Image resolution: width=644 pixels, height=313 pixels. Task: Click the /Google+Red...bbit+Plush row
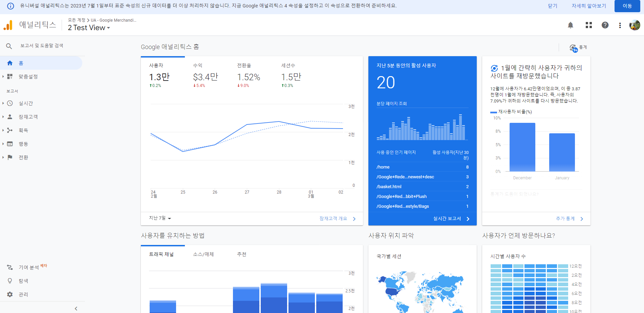423,196
